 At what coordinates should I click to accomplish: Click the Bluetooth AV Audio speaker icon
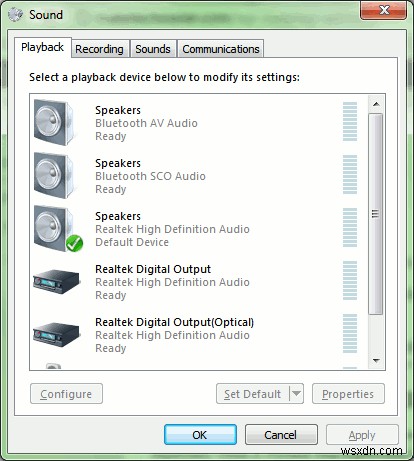coord(54,122)
